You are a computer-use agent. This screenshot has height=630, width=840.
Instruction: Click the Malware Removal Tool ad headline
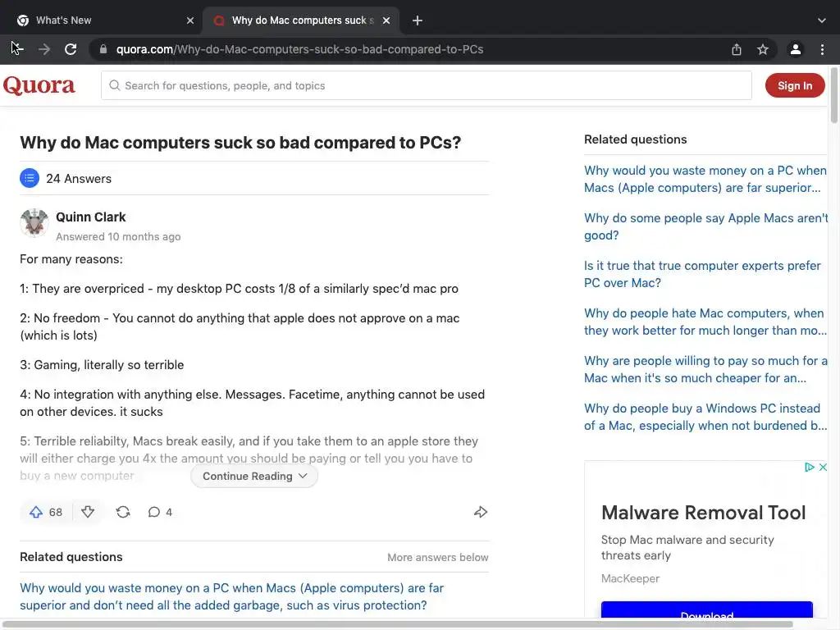pyautogui.click(x=703, y=513)
